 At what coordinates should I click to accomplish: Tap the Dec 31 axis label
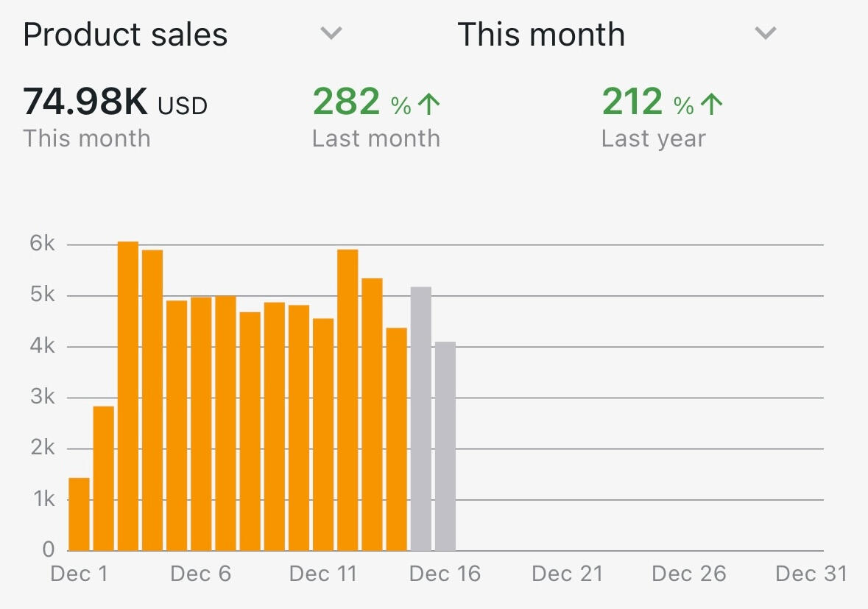[811, 574]
